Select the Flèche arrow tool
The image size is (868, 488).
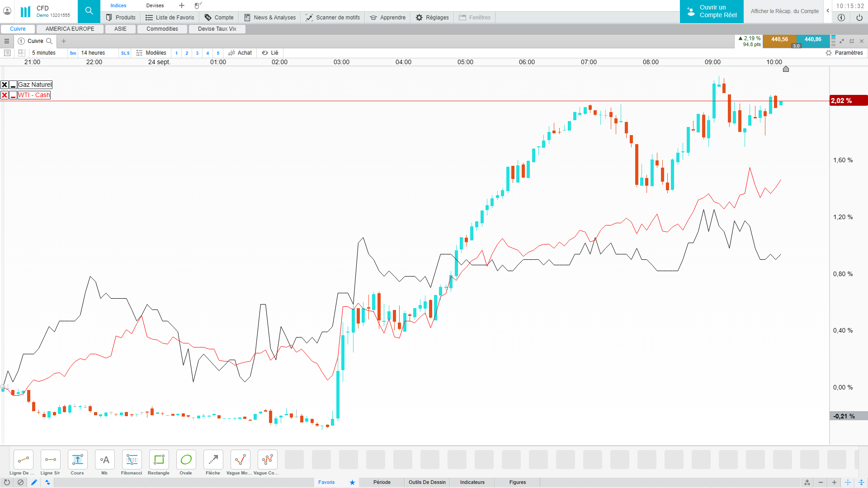click(x=213, y=460)
